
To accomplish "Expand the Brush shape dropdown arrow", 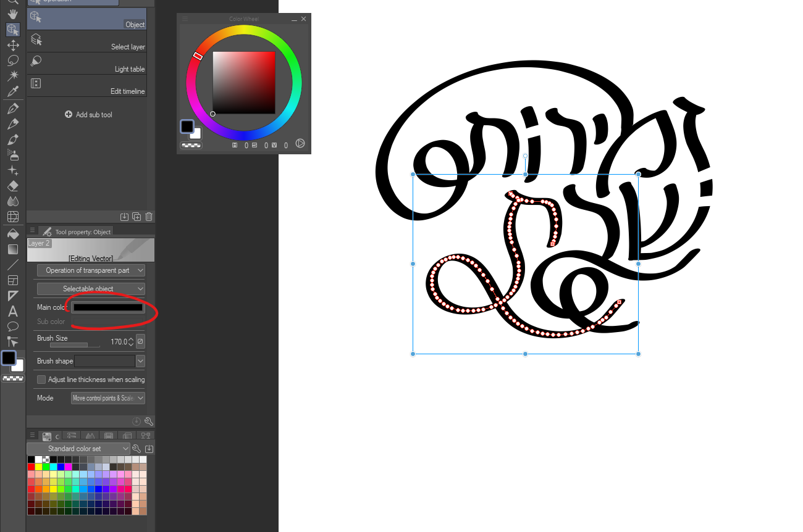I will coord(140,361).
